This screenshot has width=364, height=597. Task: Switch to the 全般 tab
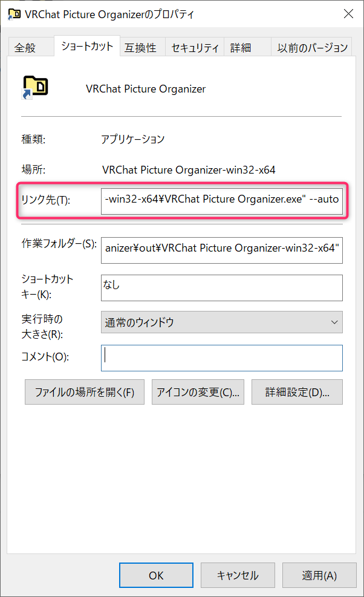(30, 48)
